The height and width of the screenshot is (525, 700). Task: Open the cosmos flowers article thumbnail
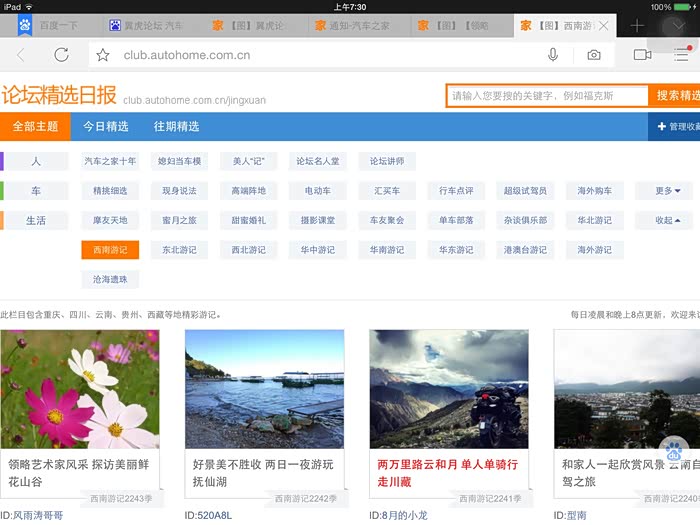80,388
